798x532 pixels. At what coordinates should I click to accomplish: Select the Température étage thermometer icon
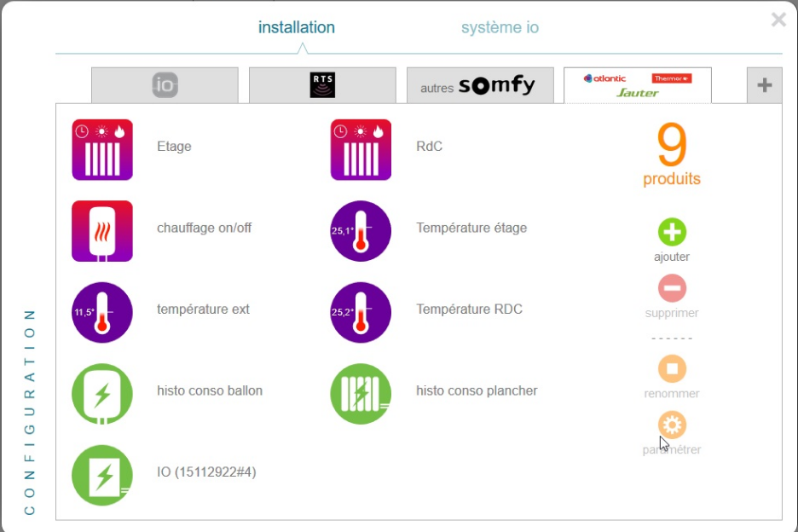[x=361, y=231]
